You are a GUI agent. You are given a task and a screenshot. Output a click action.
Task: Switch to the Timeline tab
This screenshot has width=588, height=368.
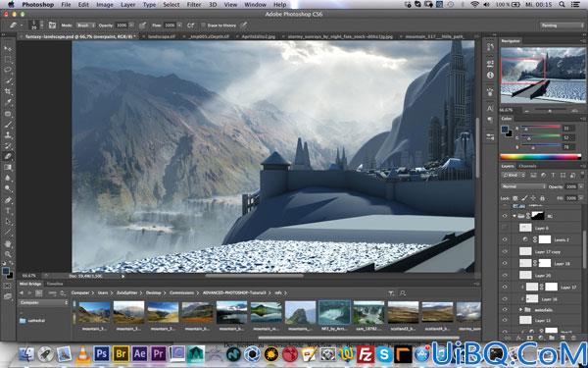click(54, 284)
